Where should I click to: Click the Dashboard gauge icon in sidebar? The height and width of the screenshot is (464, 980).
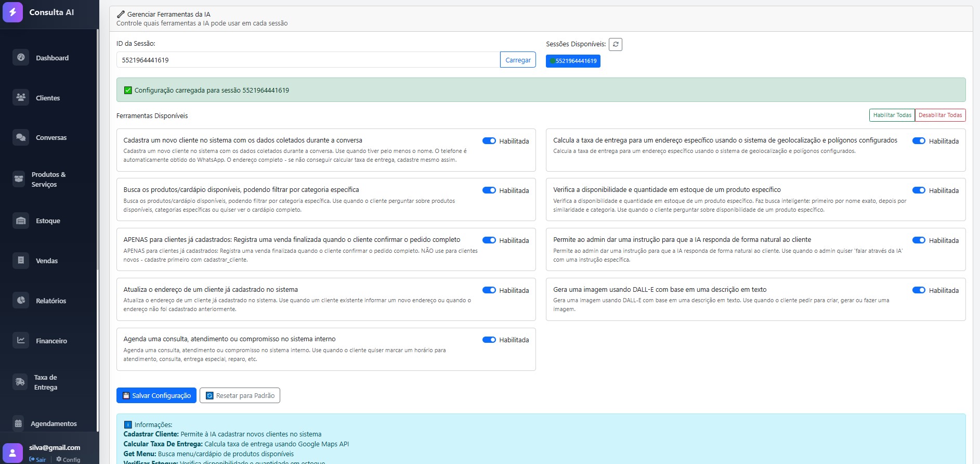21,58
